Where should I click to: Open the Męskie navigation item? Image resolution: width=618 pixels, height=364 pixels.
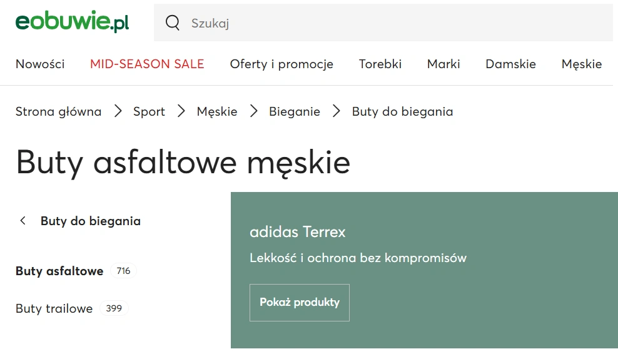pos(581,64)
